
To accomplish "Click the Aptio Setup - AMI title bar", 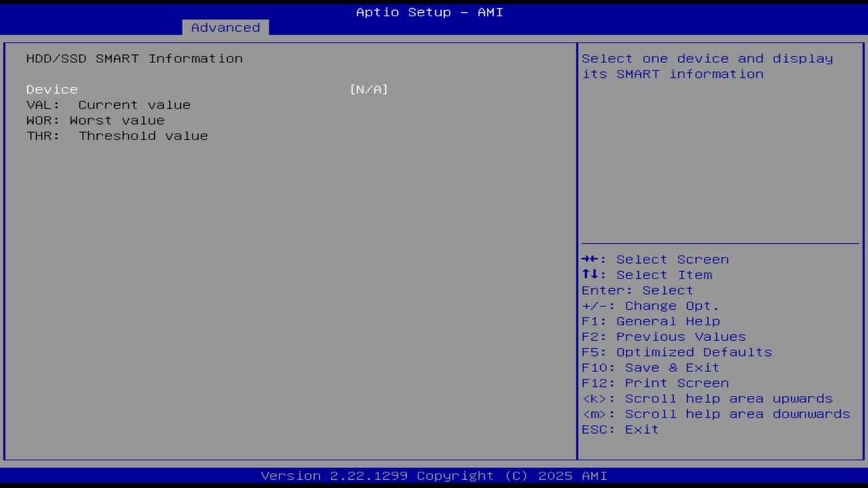I will click(x=429, y=12).
